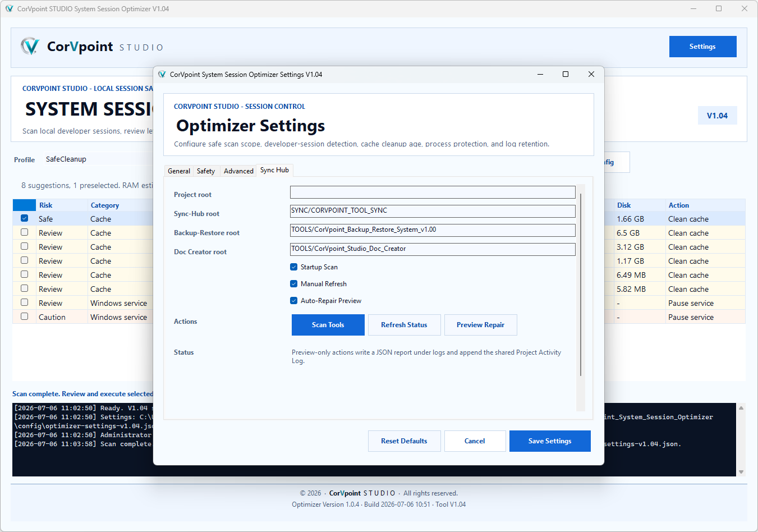Click the log panel scroll up arrow
758x532 pixels.
[x=741, y=408]
